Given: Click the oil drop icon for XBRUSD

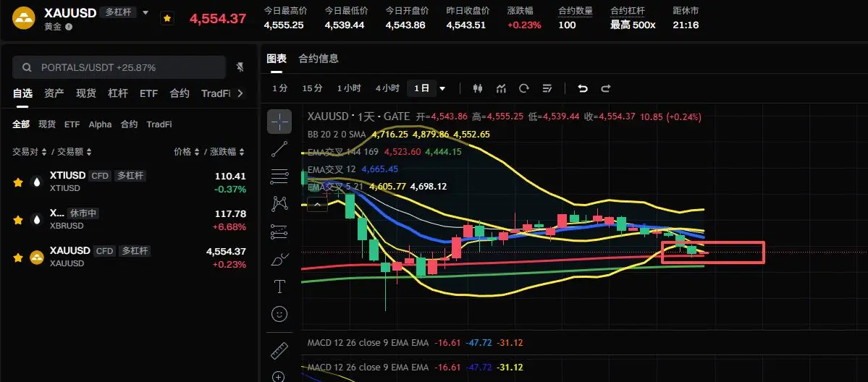Looking at the screenshot, I should pos(36,219).
